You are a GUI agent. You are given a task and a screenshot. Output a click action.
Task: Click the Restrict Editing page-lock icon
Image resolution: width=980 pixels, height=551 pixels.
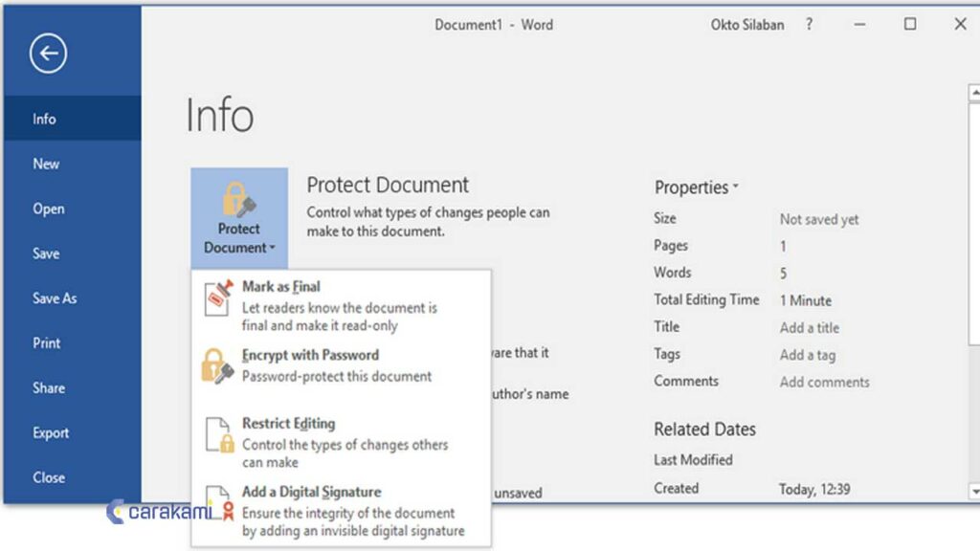219,435
